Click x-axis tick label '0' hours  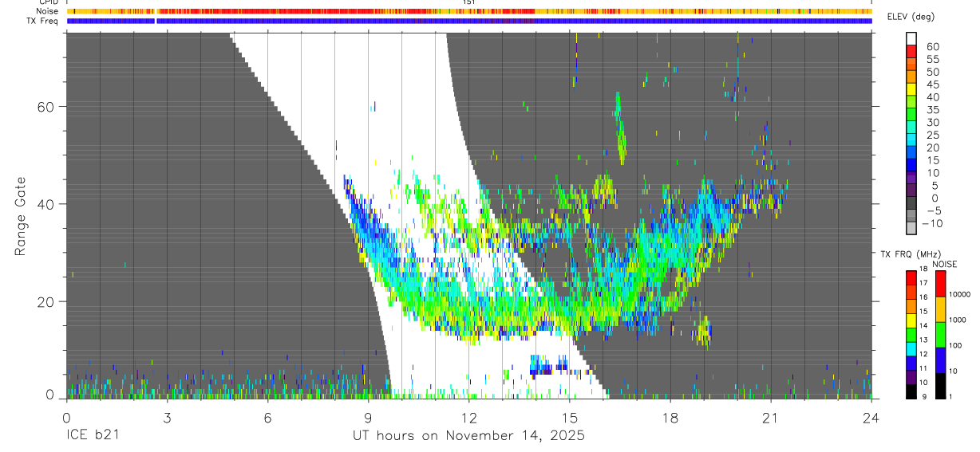pyautogui.click(x=66, y=419)
